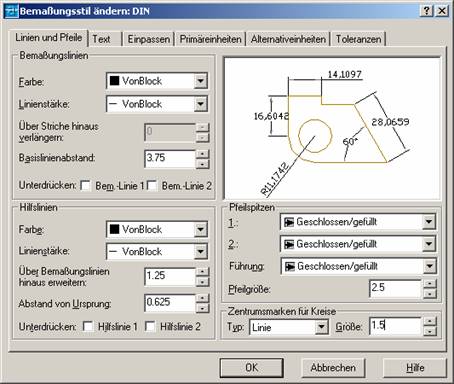Screen dimensions: 454x384
Task: Expand the Führung arrowhead dropdown
Action: click(x=430, y=266)
